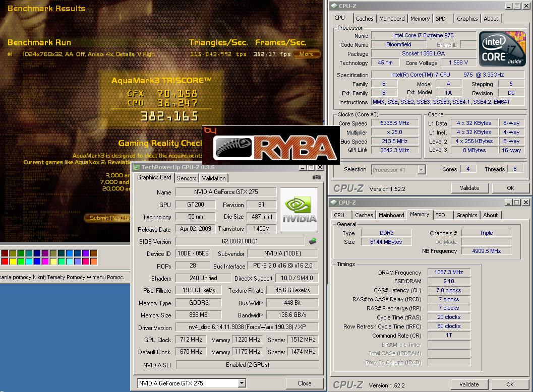
Task: Click the Close button in GPU-Z
Action: coord(304,383)
